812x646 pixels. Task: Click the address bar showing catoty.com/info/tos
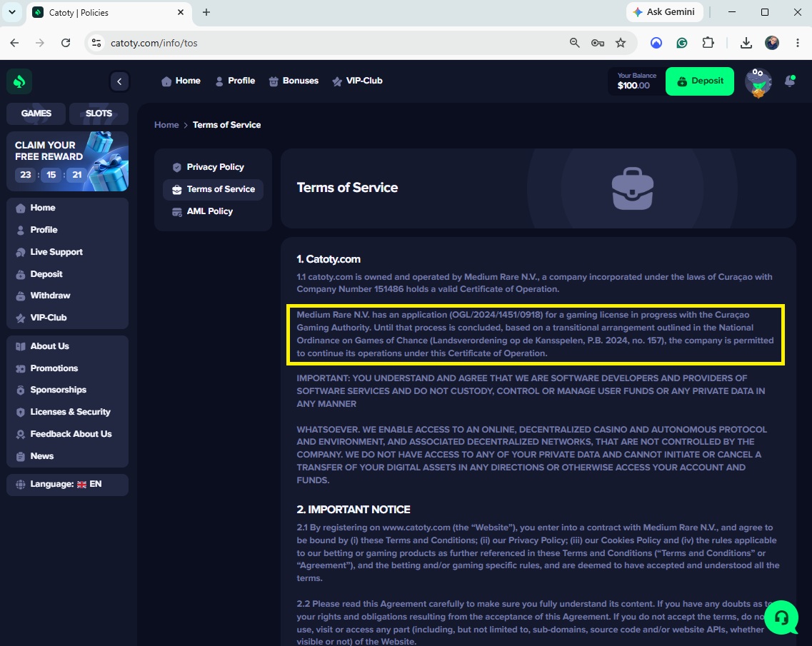[x=331, y=43]
